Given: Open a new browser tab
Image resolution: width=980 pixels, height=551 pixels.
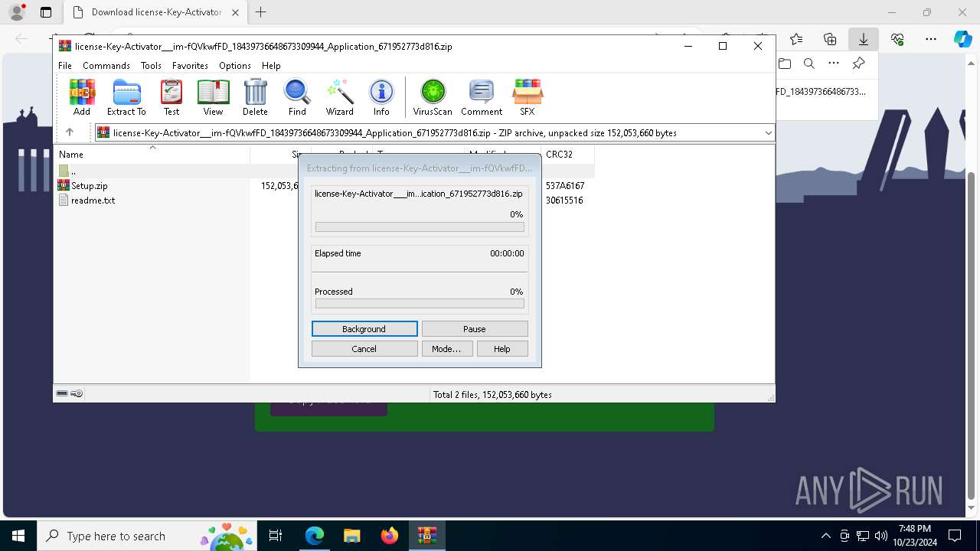Looking at the screenshot, I should (261, 12).
